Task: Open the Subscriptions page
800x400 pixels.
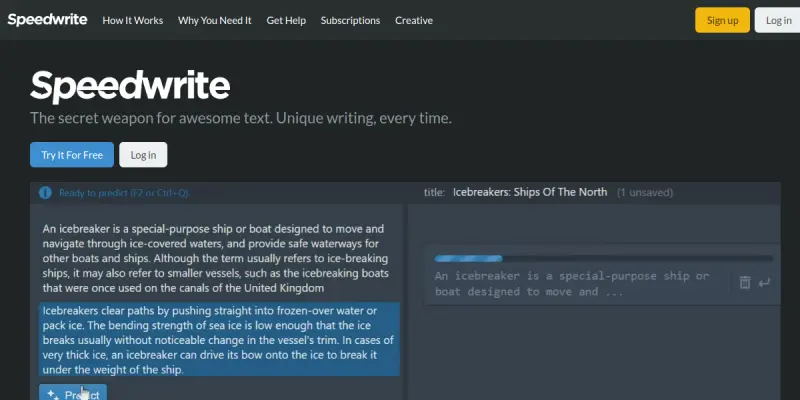Action: (350, 20)
